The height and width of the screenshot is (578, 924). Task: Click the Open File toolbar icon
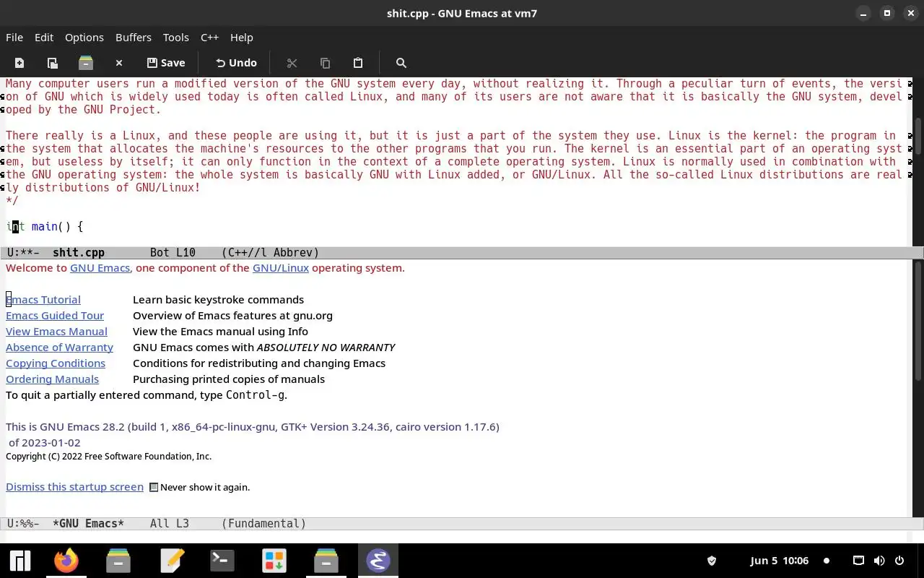pos(53,63)
